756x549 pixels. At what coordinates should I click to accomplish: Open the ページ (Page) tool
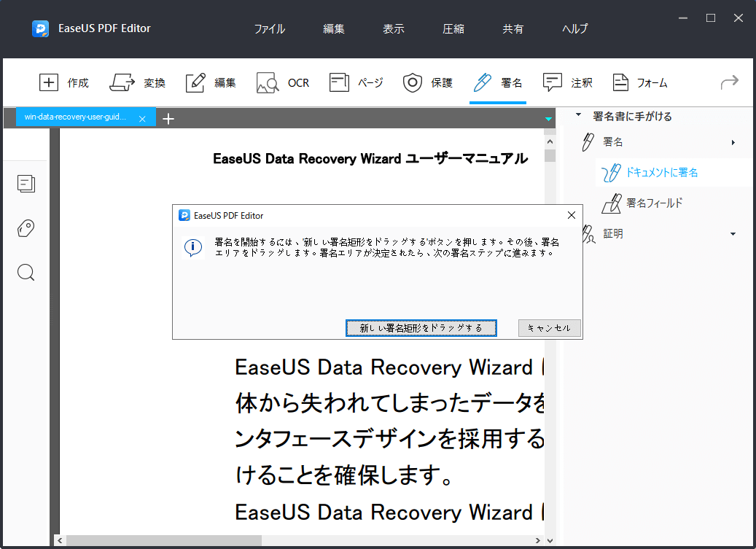coord(356,82)
